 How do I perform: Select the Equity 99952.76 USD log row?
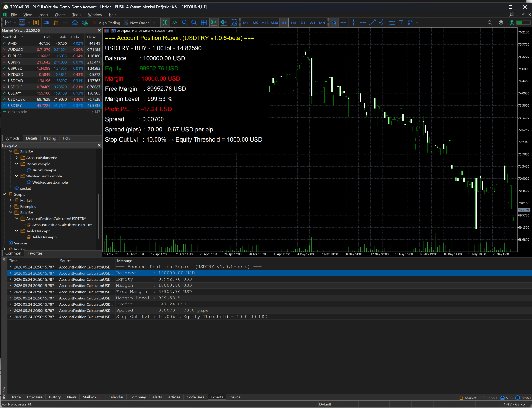(269, 279)
